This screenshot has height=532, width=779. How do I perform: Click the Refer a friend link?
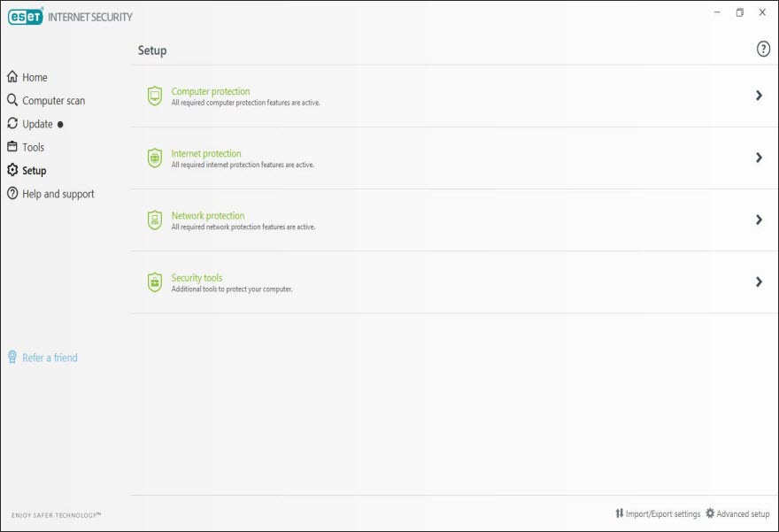[50, 358]
